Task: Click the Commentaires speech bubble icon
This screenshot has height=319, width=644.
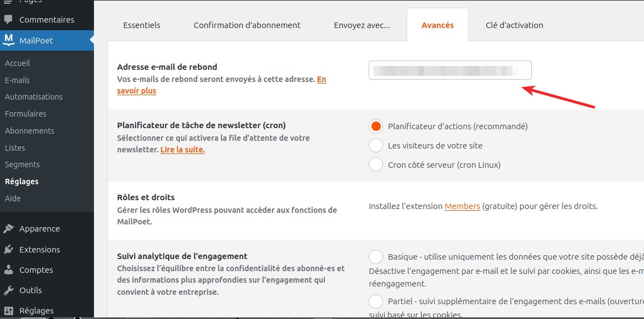Action: point(9,20)
